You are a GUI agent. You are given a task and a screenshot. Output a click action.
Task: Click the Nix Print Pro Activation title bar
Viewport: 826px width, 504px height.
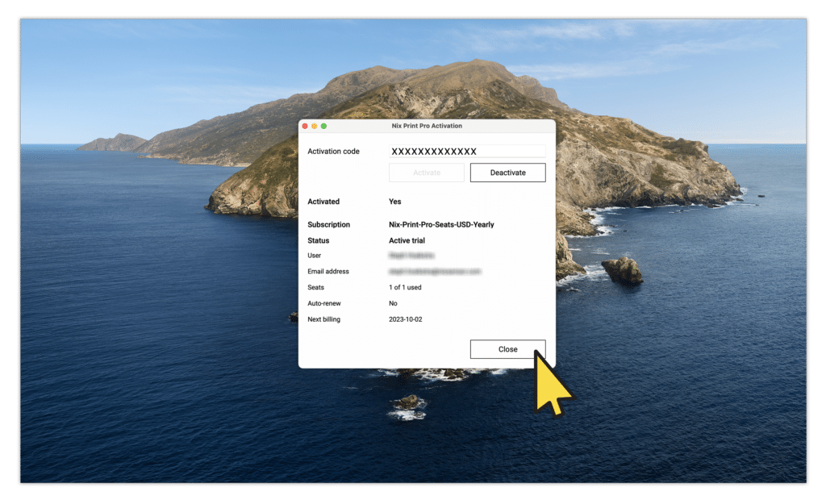tap(426, 126)
